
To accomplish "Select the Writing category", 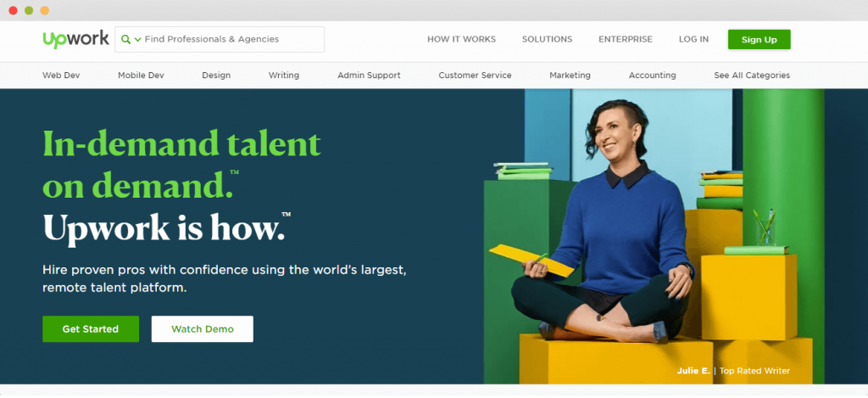I will (283, 76).
